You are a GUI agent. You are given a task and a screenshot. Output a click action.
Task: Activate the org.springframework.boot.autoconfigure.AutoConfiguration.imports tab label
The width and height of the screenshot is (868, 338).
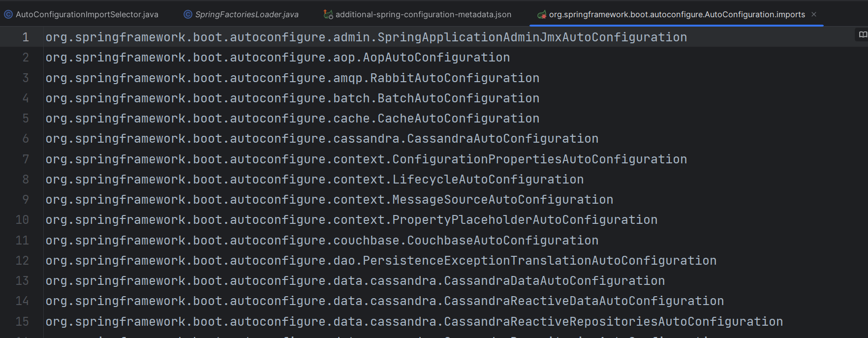677,14
